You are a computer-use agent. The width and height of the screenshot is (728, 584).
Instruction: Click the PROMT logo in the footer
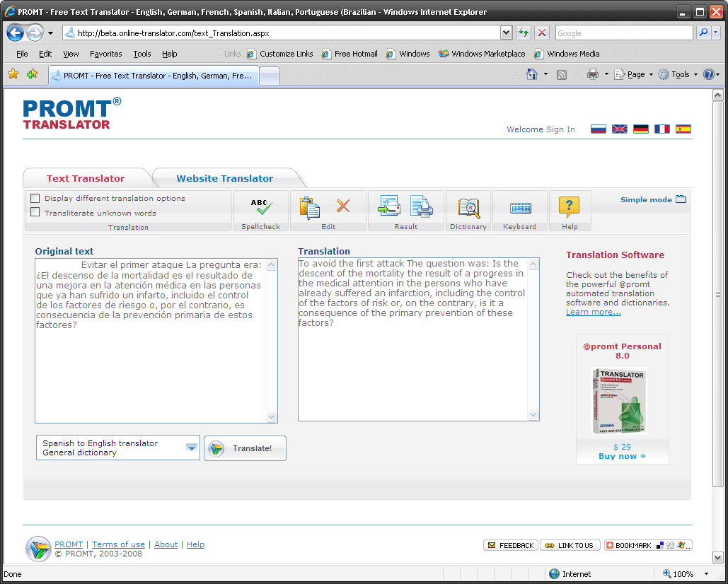tap(38, 549)
